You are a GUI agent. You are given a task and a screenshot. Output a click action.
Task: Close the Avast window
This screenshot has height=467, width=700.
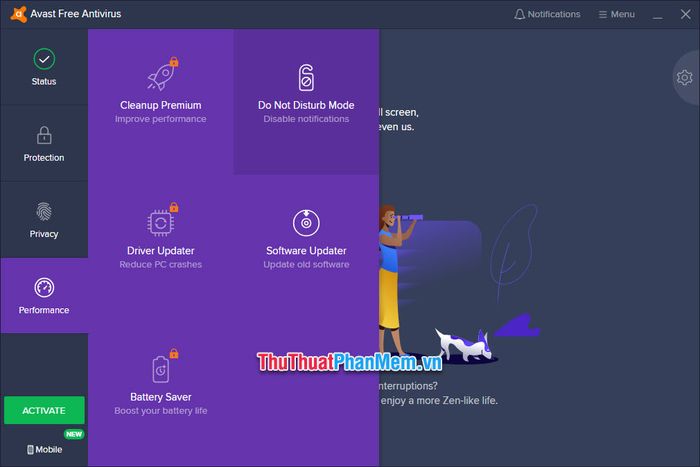coord(686,14)
